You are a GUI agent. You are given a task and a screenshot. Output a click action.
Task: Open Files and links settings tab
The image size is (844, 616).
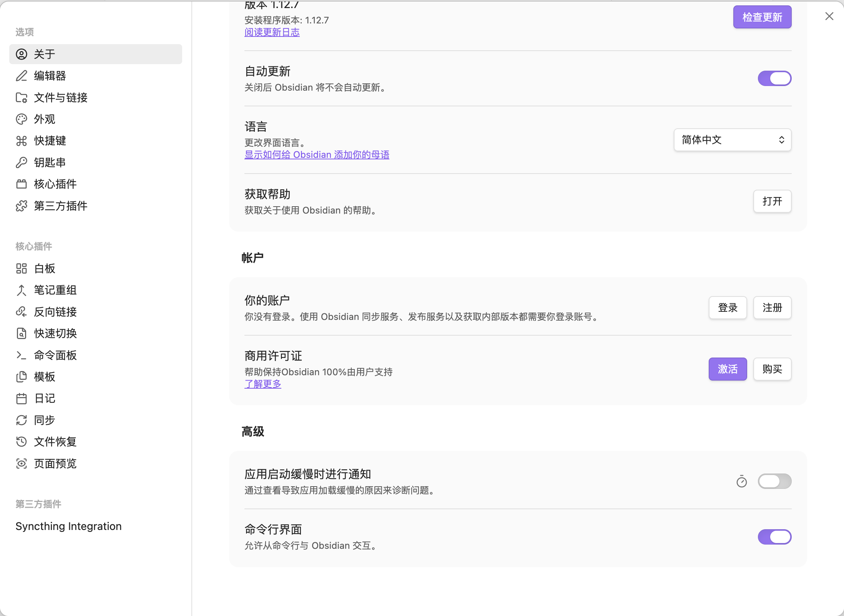[60, 98]
